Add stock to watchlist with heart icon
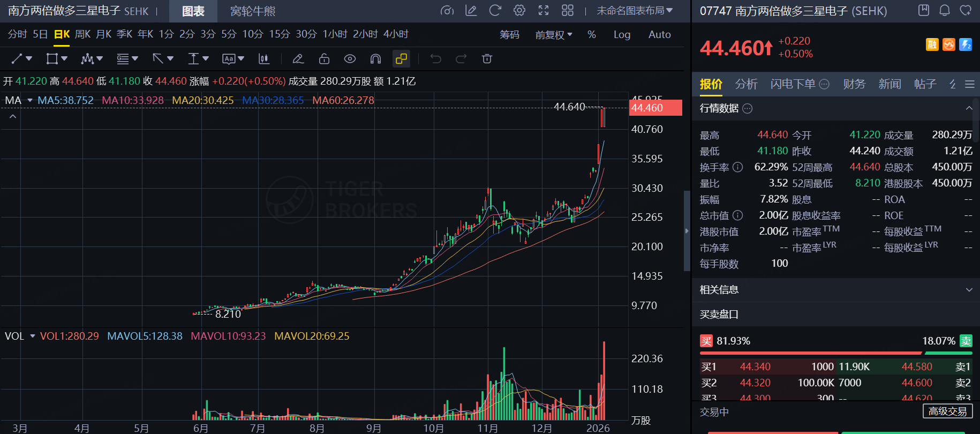The width and height of the screenshot is (980, 434). pos(966,10)
